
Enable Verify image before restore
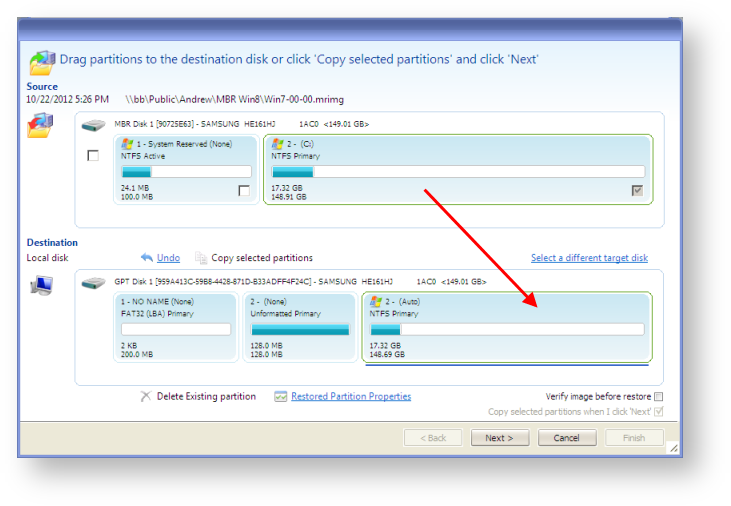click(x=658, y=396)
